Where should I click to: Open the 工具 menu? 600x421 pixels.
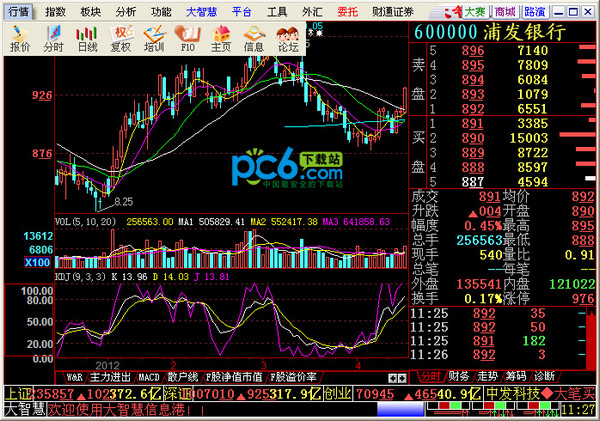pyautogui.click(x=277, y=11)
